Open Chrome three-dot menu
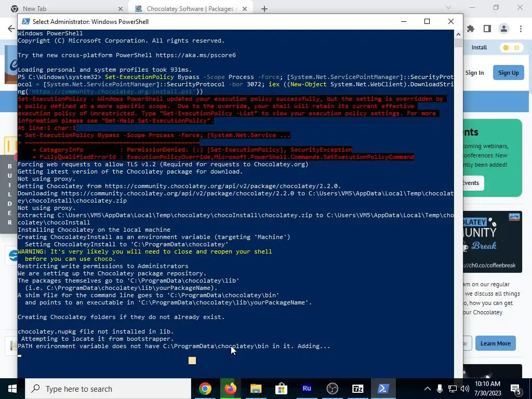Screen dimensions: 532x399 (x=521, y=29)
